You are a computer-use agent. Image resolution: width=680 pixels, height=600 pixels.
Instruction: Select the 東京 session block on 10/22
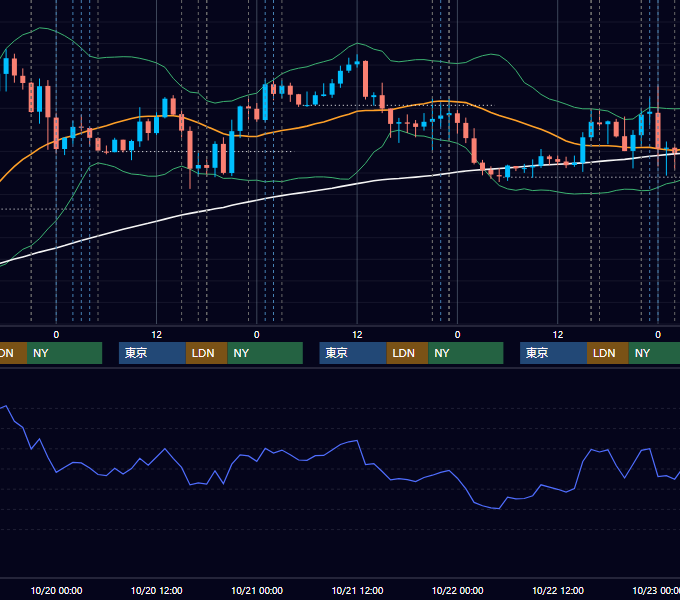pos(554,353)
